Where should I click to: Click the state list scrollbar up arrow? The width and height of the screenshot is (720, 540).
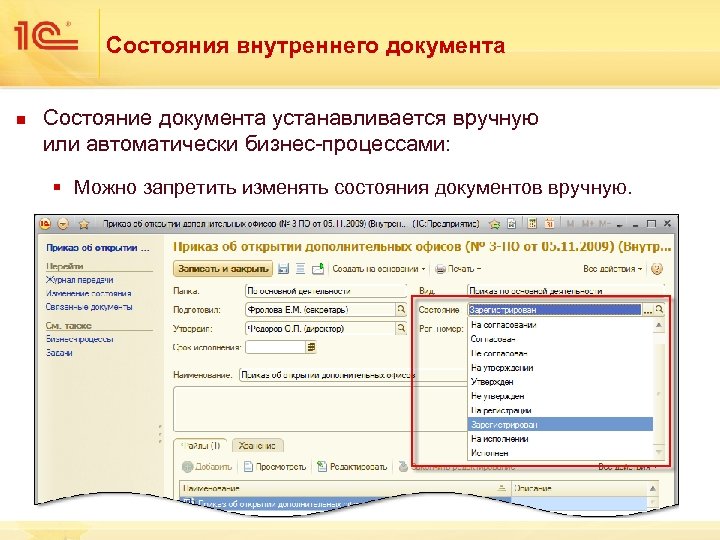[659, 325]
